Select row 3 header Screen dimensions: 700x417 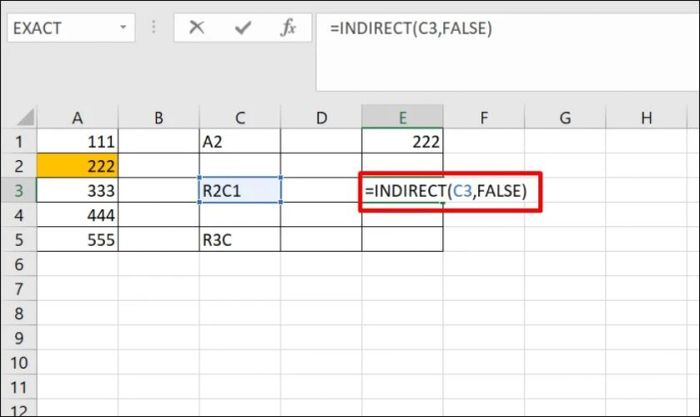click(19, 191)
